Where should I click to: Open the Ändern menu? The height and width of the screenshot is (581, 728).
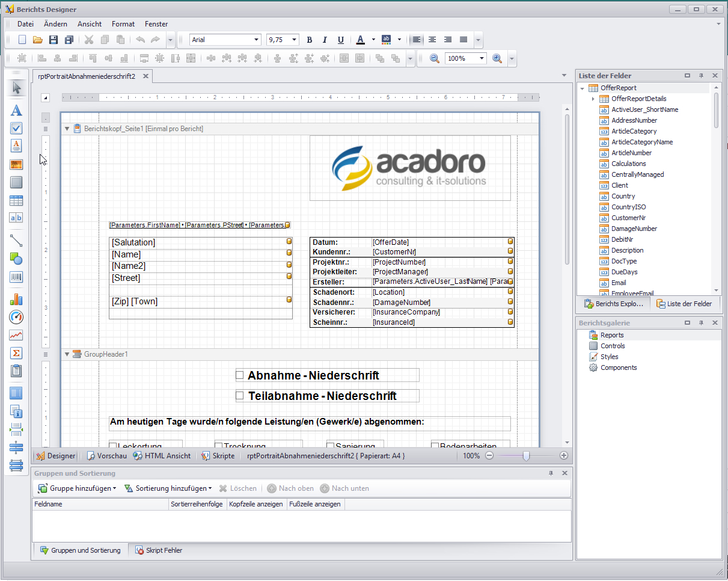pos(55,24)
